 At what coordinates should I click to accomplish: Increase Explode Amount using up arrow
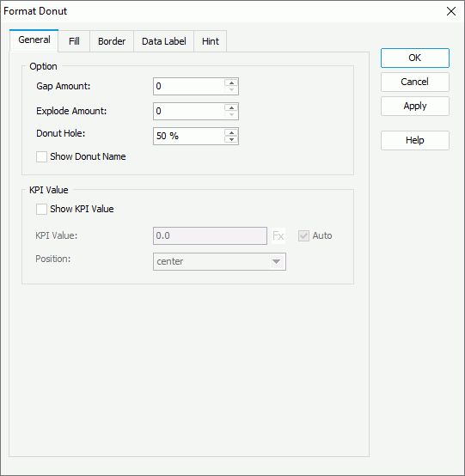click(x=231, y=107)
